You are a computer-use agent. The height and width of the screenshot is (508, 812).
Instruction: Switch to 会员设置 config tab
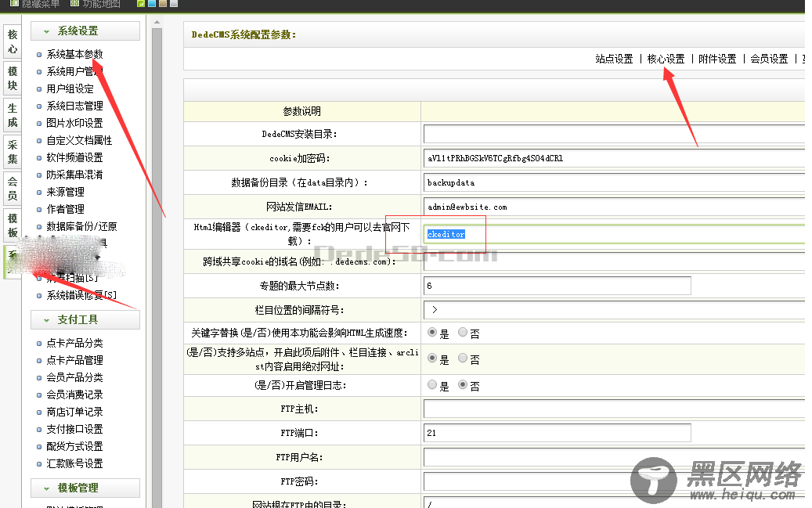tap(769, 59)
